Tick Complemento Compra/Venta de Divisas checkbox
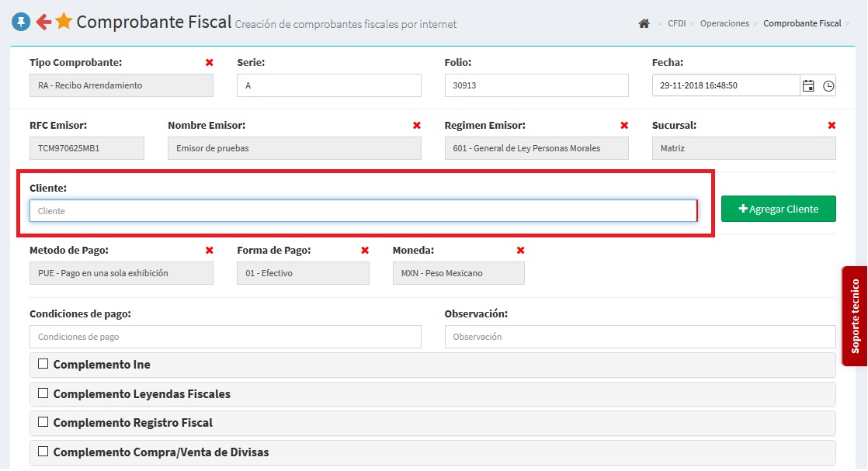This screenshot has width=868, height=471. click(43, 451)
